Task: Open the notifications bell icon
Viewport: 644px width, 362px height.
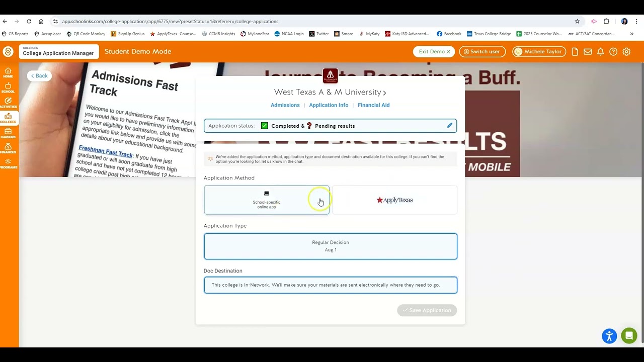Action: click(x=600, y=52)
